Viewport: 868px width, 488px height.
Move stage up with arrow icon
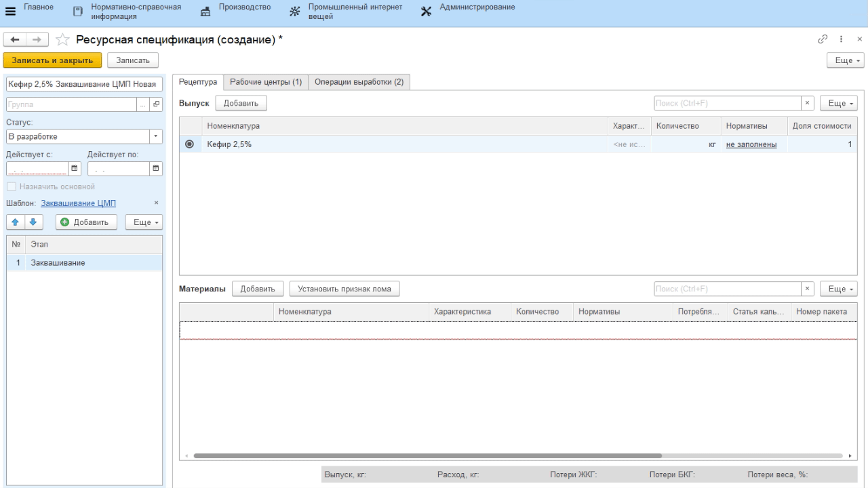(15, 222)
